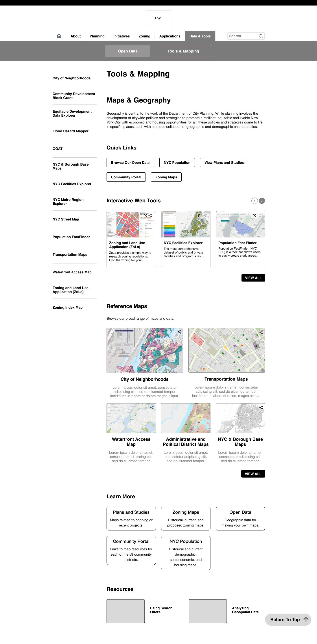The image size is (317, 644).
Task: Open Transportation Maps thumbnail image
Action: (x=227, y=350)
